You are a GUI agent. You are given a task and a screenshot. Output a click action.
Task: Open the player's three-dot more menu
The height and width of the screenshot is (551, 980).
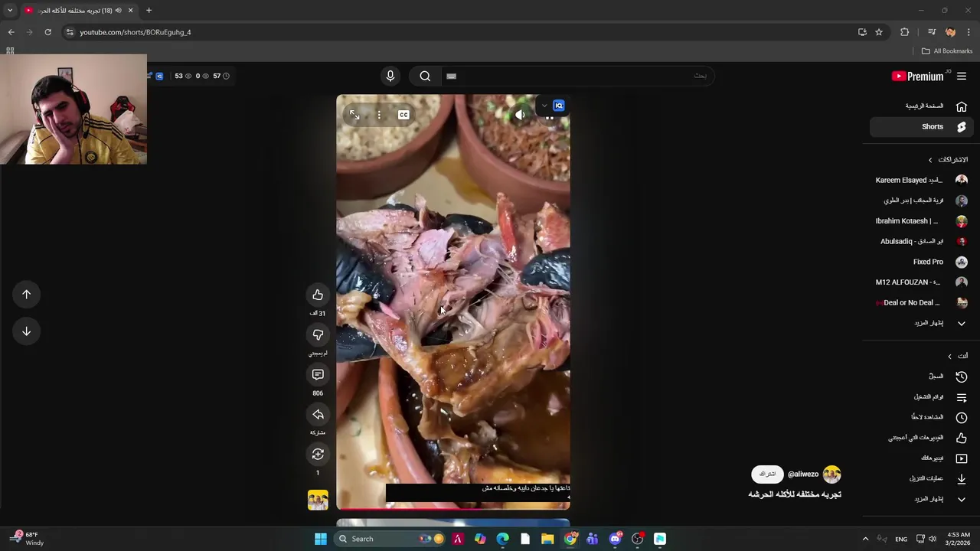coord(378,115)
